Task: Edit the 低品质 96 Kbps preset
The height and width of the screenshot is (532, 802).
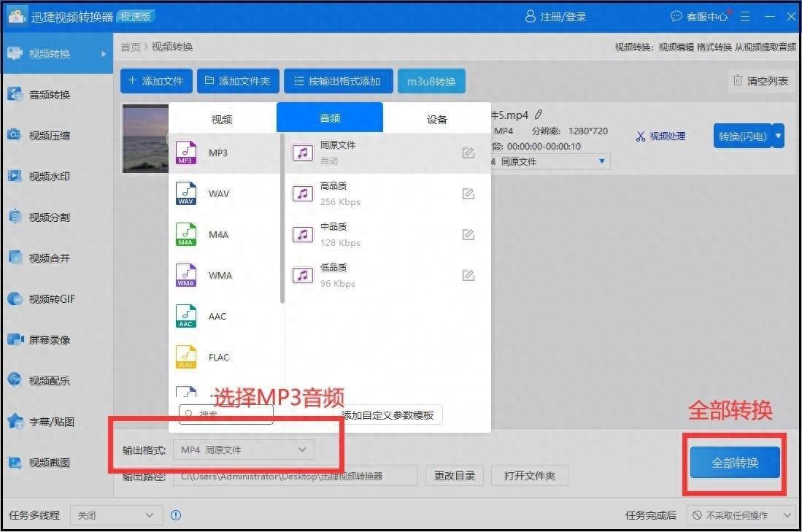Action: (x=468, y=276)
